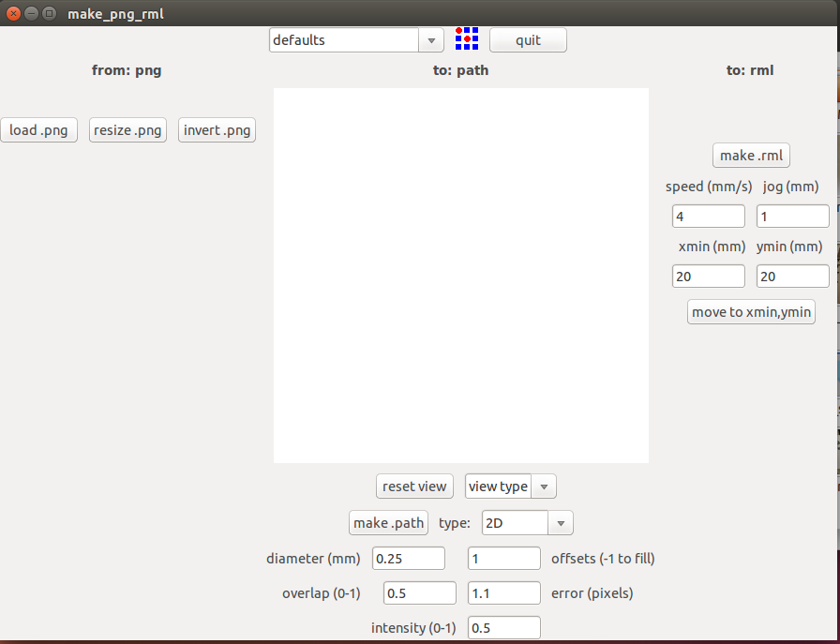Click the intensity (0-1) input field

504,627
